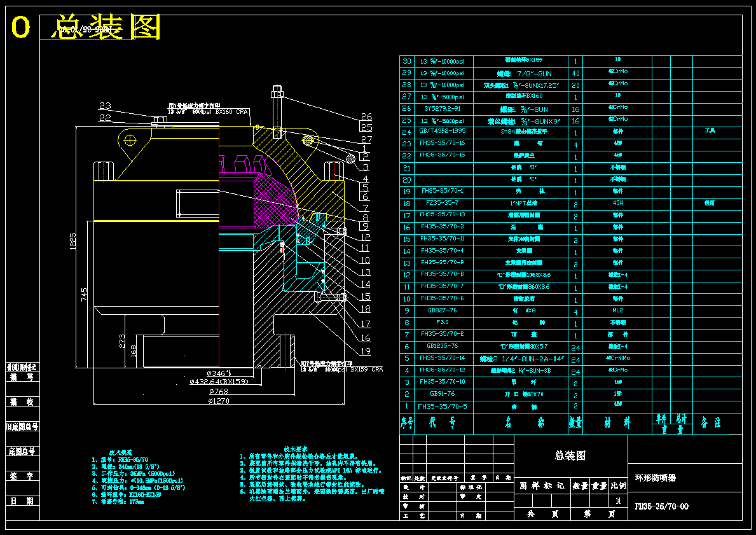Image resolution: width=756 pixels, height=535 pixels.
Task: Click part balloon number 16 on drawing
Action: point(366,338)
